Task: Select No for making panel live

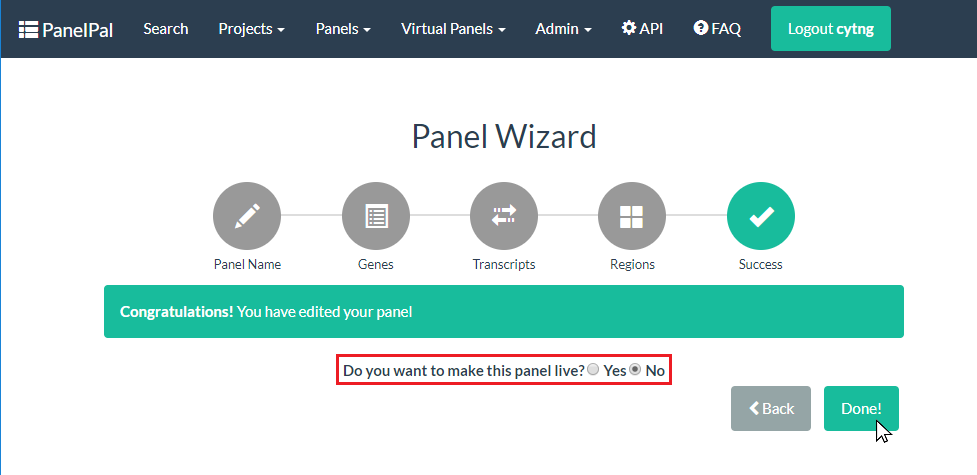Action: (x=635, y=370)
